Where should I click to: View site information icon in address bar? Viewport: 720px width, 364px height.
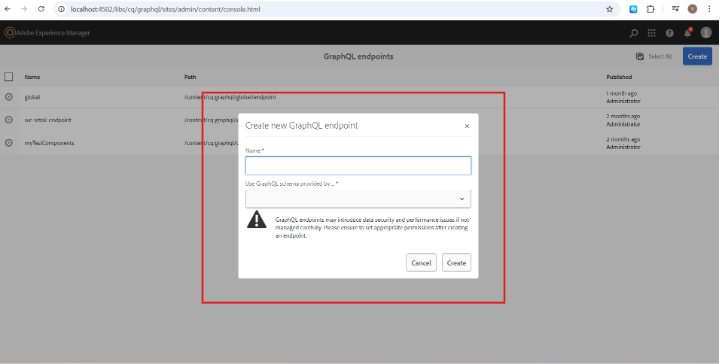click(61, 9)
